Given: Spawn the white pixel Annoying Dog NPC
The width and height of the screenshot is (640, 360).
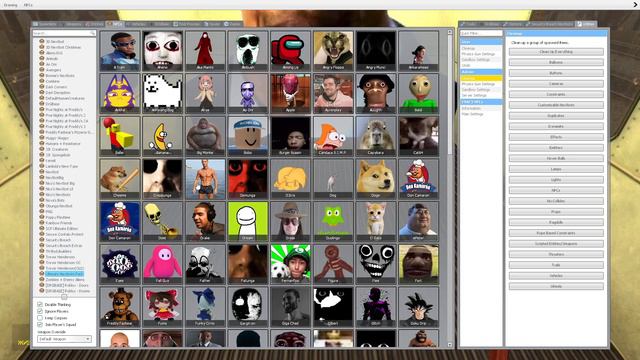Looking at the screenshot, I should (x=162, y=93).
